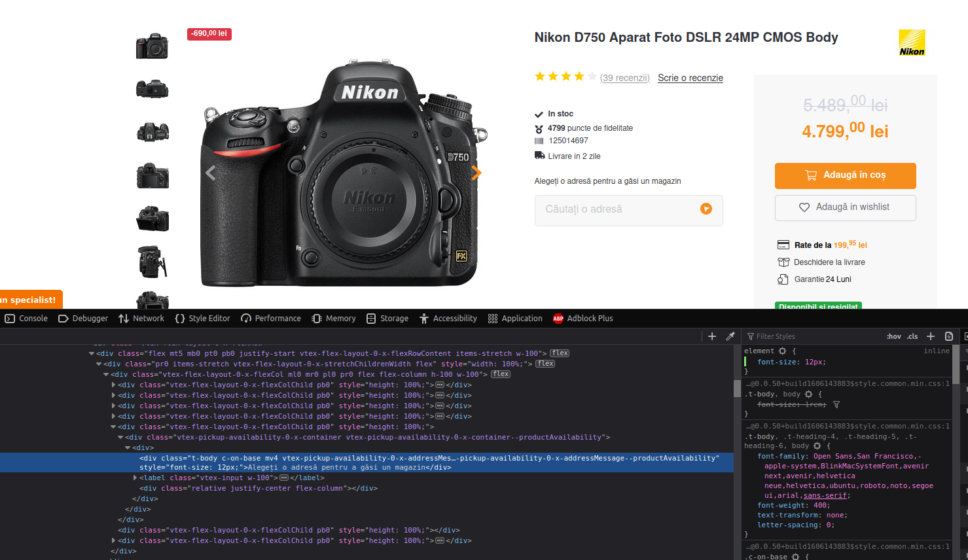Click ellipsis badge inside label vtex-input node
968x560 pixels.
[283, 478]
